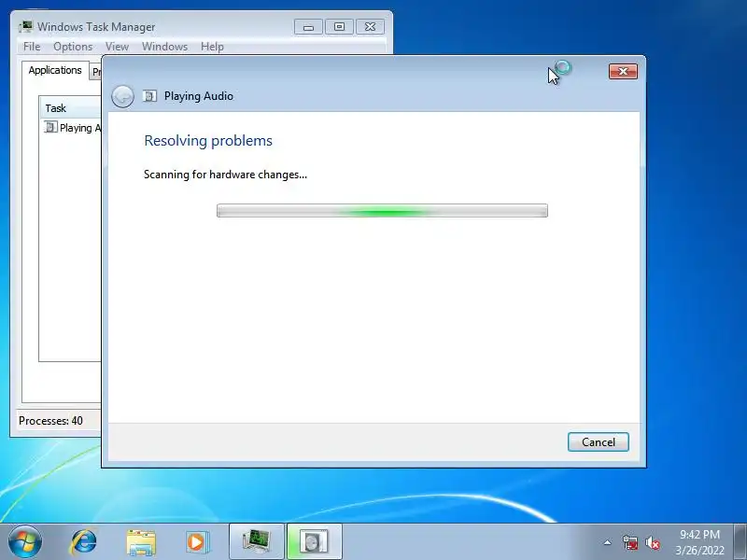
Task: Show hidden tray icons arrow
Action: [x=608, y=542]
